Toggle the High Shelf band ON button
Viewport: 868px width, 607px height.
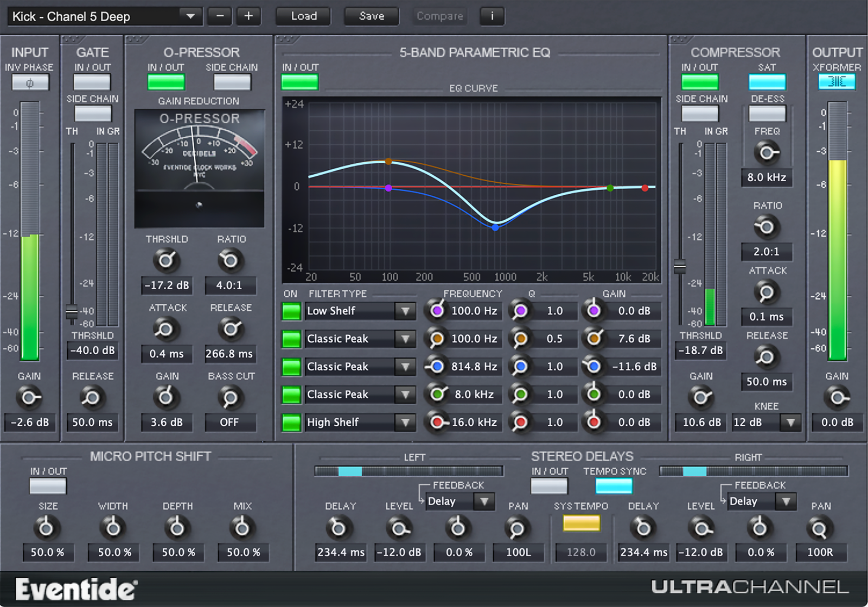tap(291, 423)
